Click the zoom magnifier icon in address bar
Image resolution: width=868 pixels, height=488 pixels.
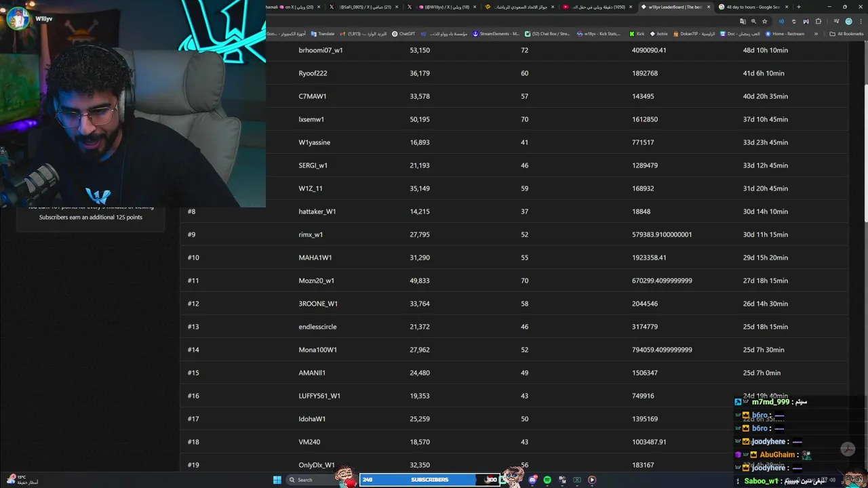(x=753, y=21)
